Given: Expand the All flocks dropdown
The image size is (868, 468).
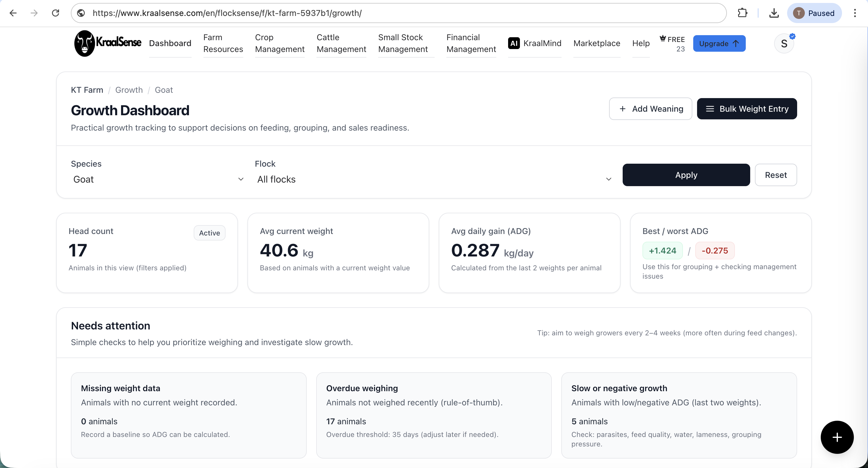Looking at the screenshot, I should 434,179.
